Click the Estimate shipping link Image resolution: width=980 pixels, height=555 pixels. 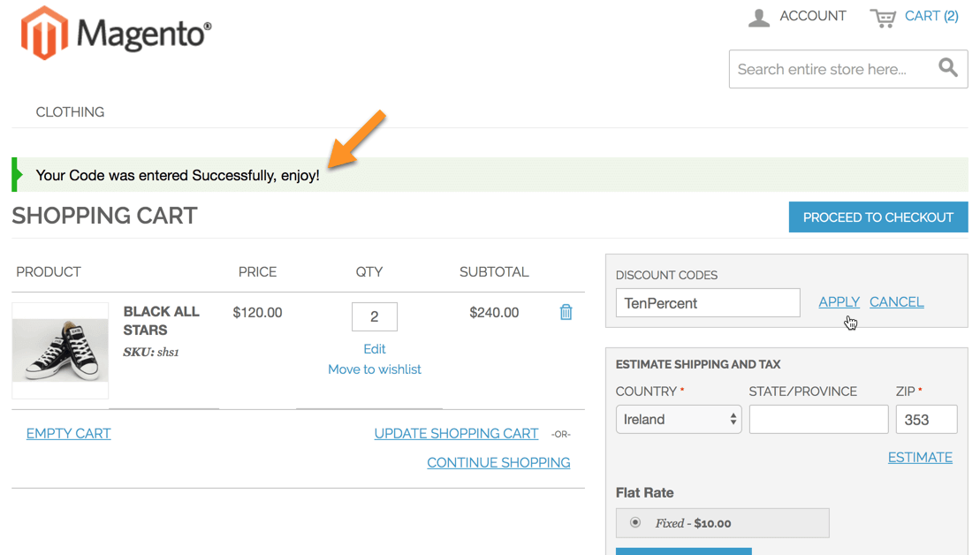[920, 458]
